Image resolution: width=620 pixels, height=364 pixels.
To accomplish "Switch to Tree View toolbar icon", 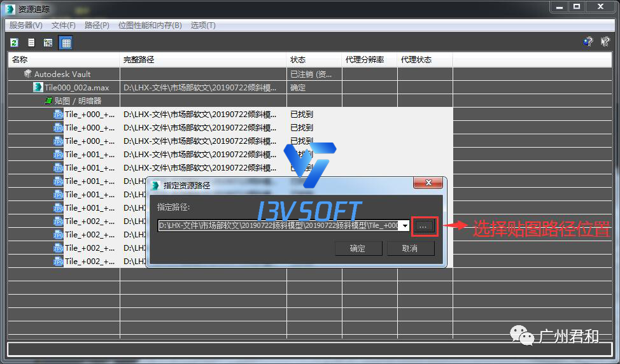I will pos(48,43).
